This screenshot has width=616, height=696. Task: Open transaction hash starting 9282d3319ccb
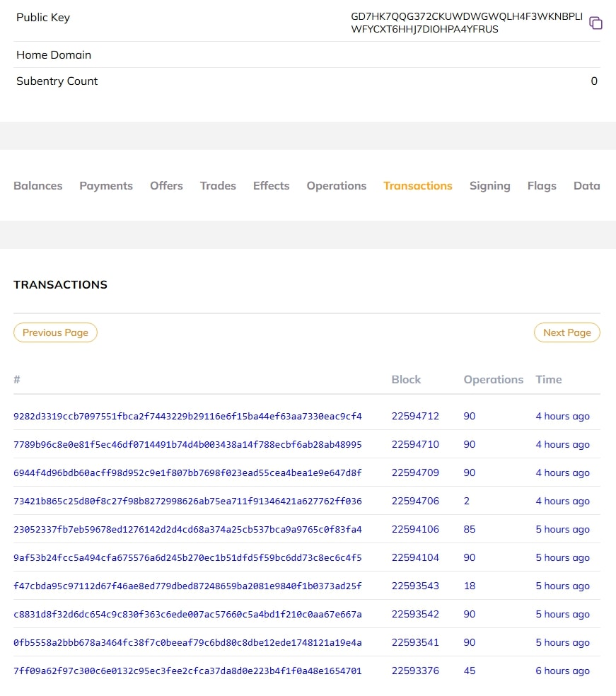(x=187, y=417)
